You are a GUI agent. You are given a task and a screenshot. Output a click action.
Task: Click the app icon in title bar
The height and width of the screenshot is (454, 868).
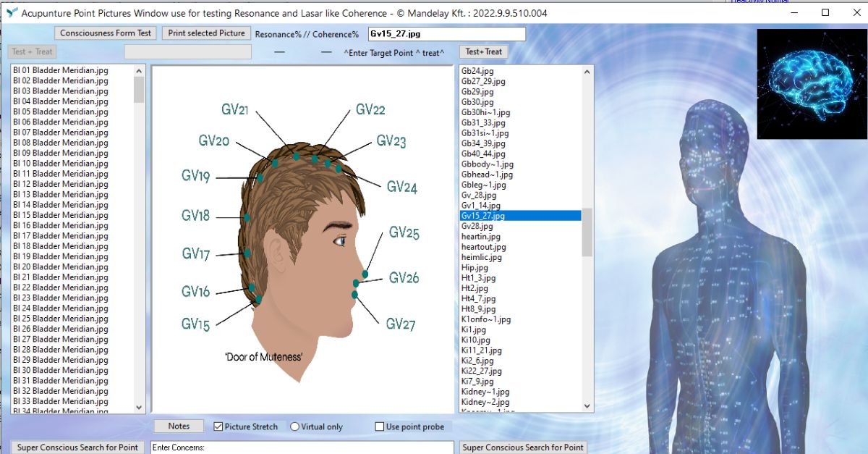11,13
